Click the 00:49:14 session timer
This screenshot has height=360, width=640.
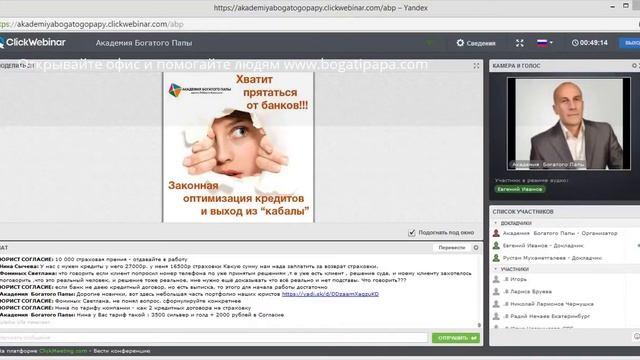tap(593, 43)
